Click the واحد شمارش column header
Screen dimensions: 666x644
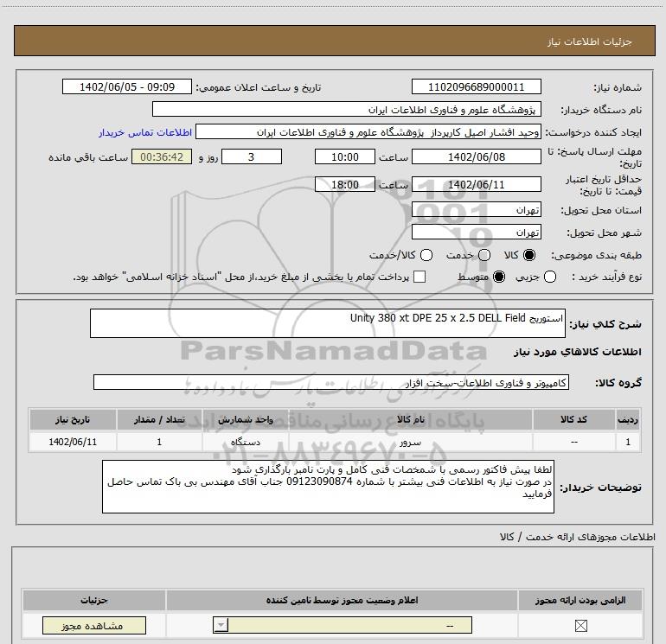click(x=246, y=419)
